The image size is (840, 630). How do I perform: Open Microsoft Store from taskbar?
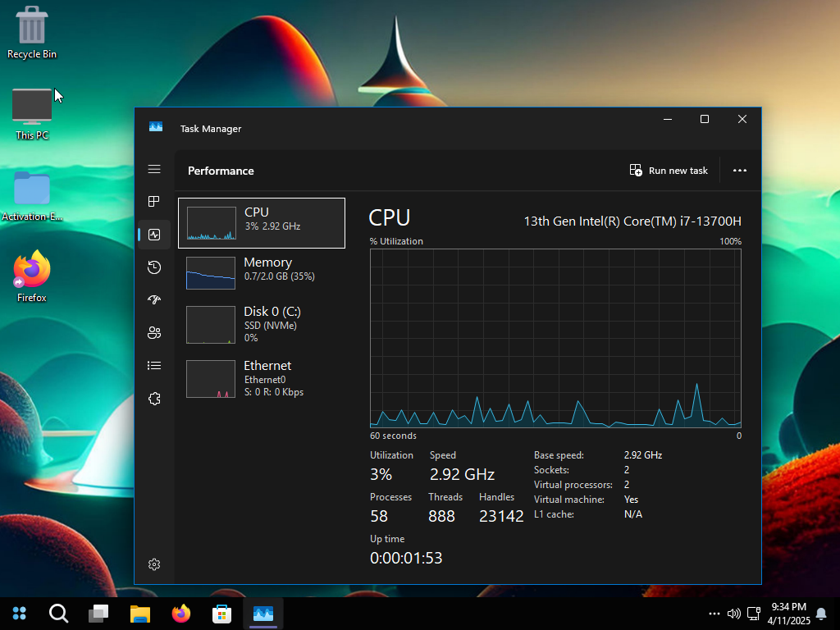pyautogui.click(x=221, y=613)
